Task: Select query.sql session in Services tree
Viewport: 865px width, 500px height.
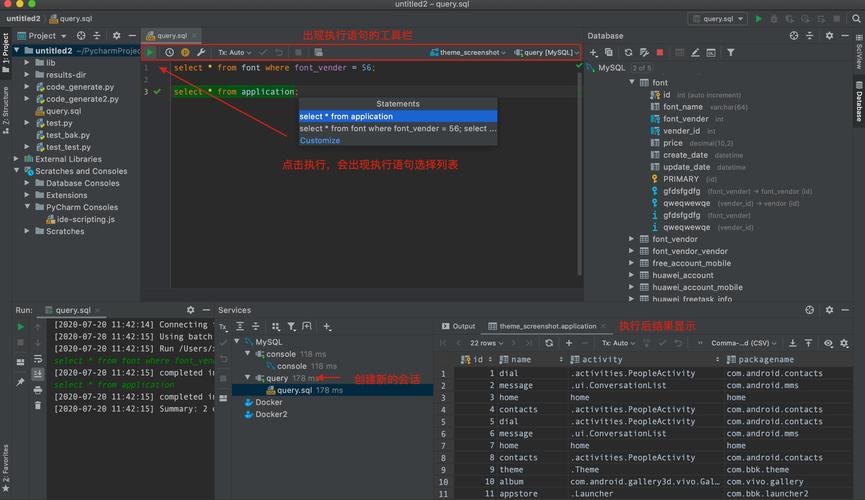Action: point(333,390)
